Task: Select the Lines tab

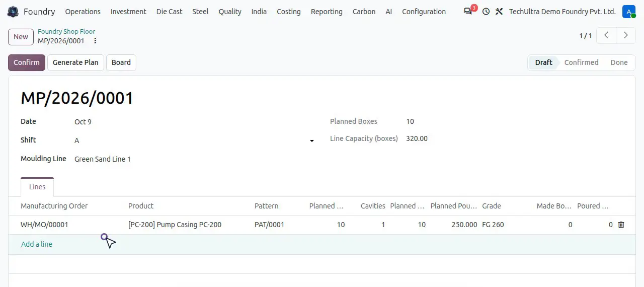Action: click(x=37, y=187)
